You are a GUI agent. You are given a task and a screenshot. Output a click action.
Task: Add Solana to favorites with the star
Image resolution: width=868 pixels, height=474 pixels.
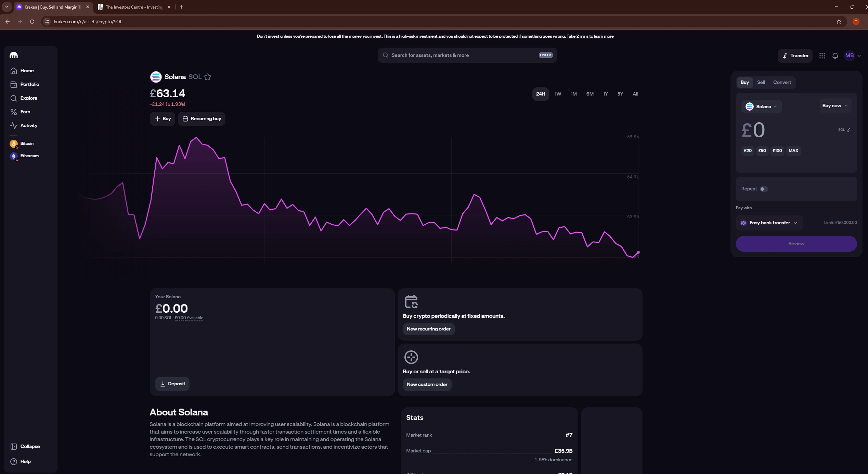(208, 77)
